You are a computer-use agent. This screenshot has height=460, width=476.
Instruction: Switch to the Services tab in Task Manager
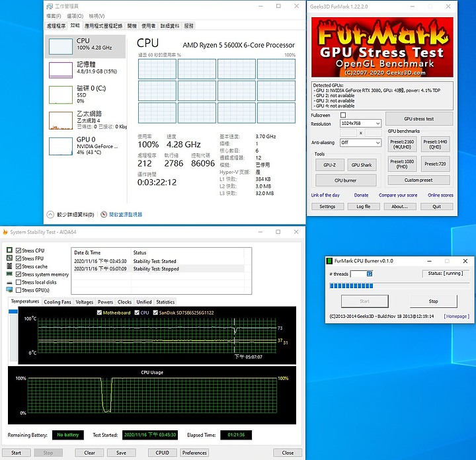pyautogui.click(x=189, y=26)
